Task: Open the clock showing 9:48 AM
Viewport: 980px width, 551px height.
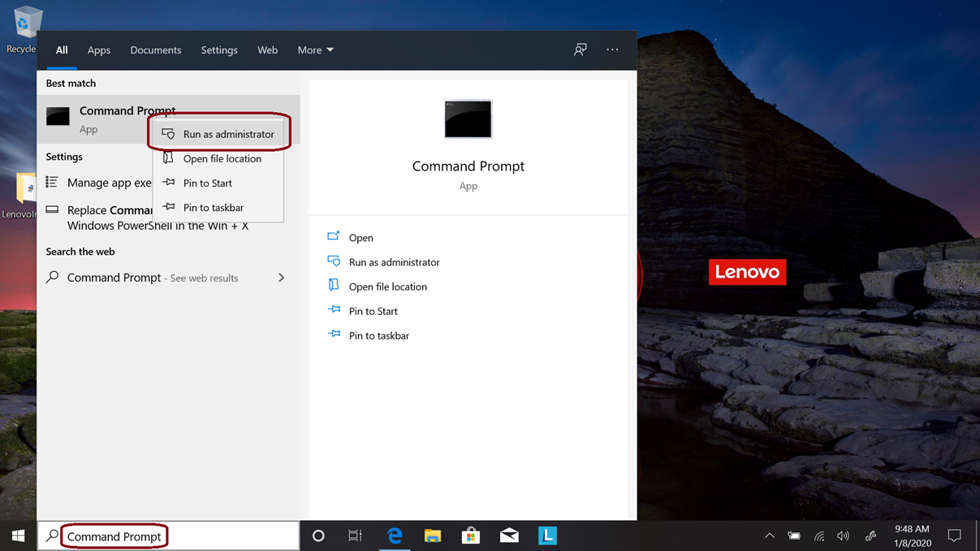Action: 912,536
